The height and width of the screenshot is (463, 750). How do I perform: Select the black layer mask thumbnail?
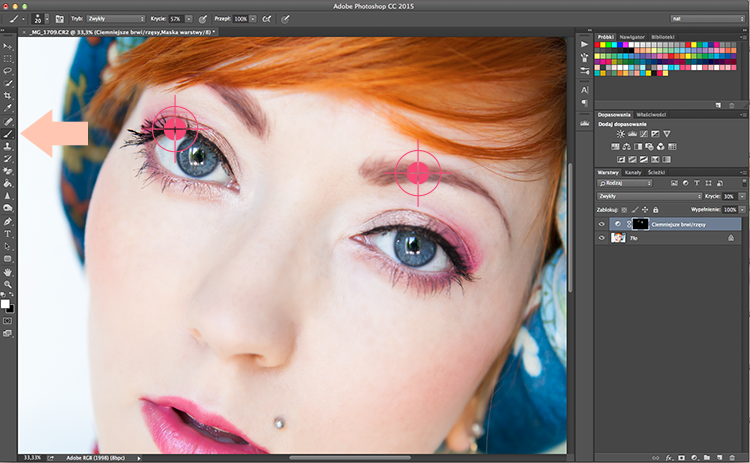pyautogui.click(x=640, y=224)
